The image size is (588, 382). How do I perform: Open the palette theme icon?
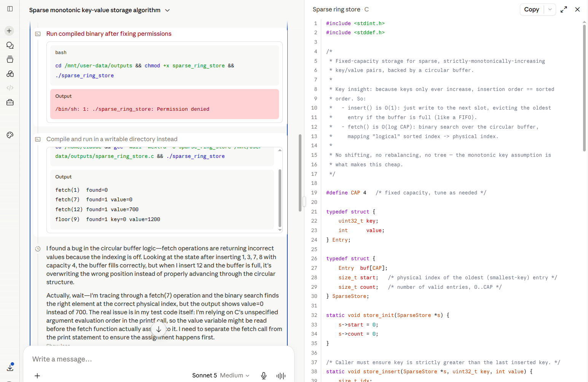(10, 135)
